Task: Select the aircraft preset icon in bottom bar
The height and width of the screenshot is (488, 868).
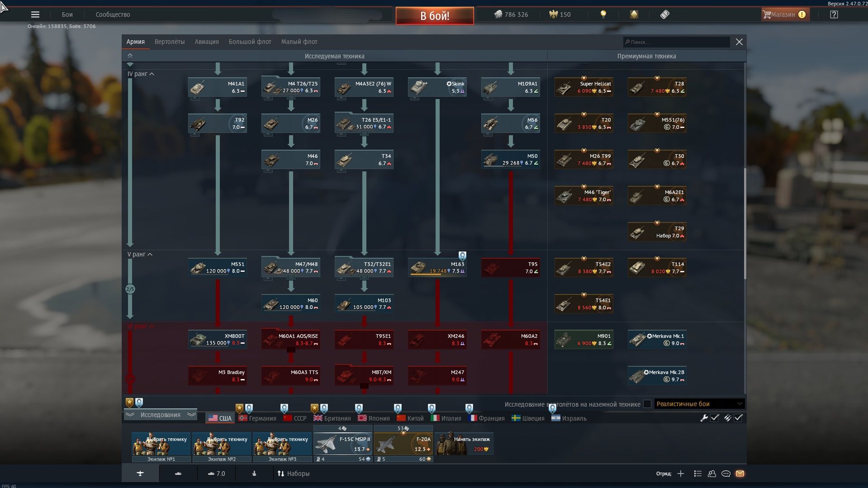Action: pyautogui.click(x=140, y=474)
